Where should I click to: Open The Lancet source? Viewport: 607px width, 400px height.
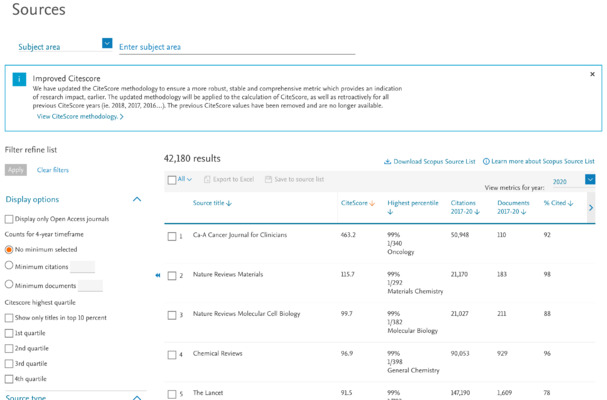tap(208, 393)
